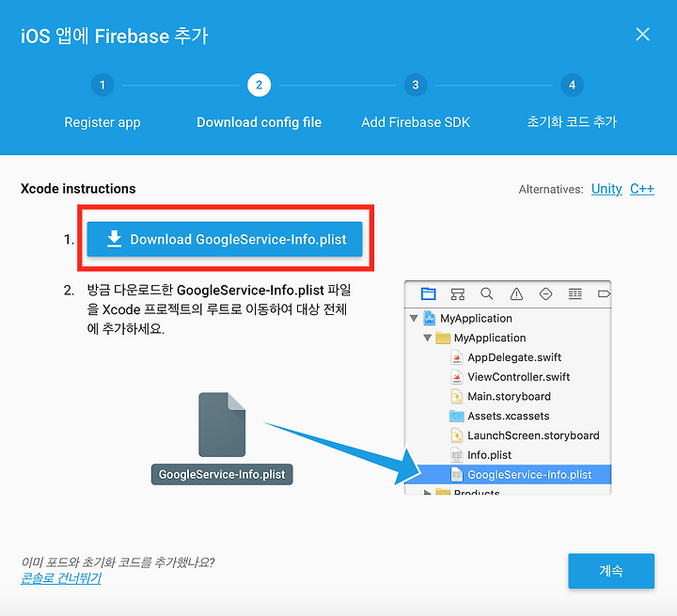Jump to step 3 Add Firebase SDK
This screenshot has width=677, height=616.
[x=416, y=85]
